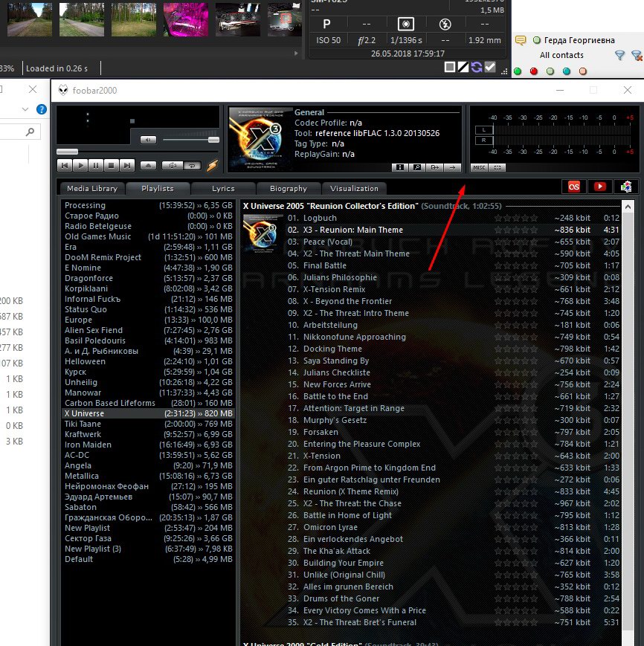The width and height of the screenshot is (644, 646).
Task: Collapse the path dropdown chevron at left
Action: [26, 109]
